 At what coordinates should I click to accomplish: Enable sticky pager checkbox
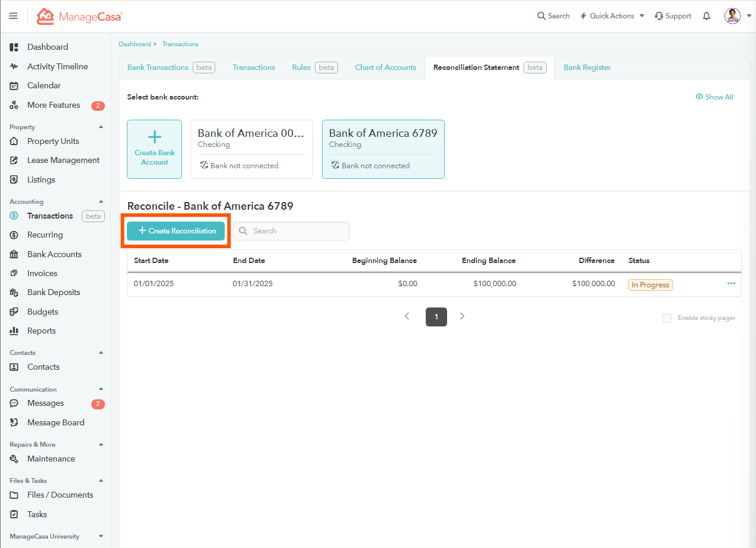click(x=667, y=318)
